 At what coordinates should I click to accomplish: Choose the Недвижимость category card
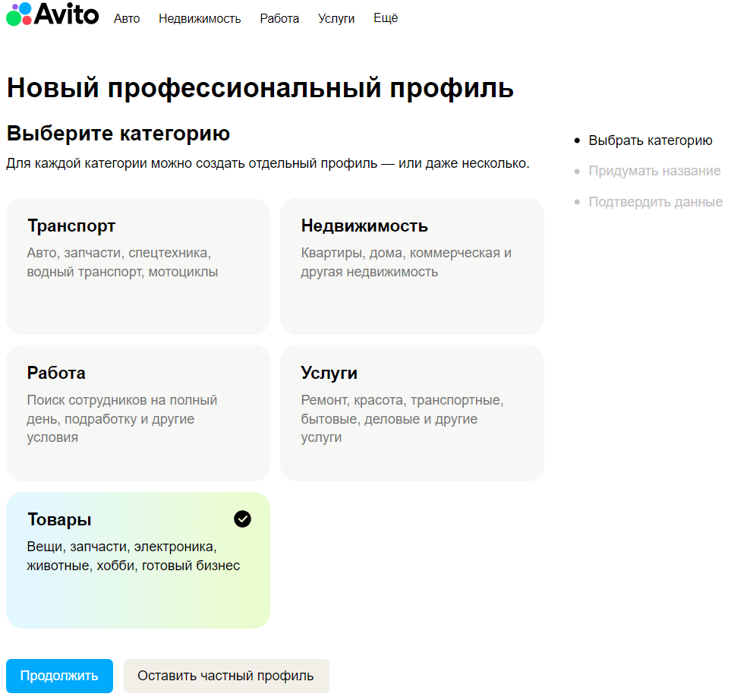(412, 266)
